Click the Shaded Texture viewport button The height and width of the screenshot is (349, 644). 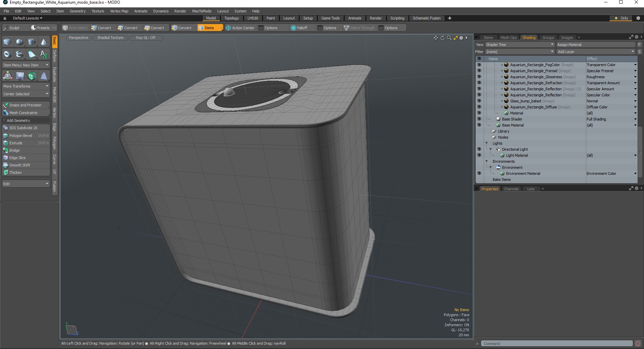[110, 38]
